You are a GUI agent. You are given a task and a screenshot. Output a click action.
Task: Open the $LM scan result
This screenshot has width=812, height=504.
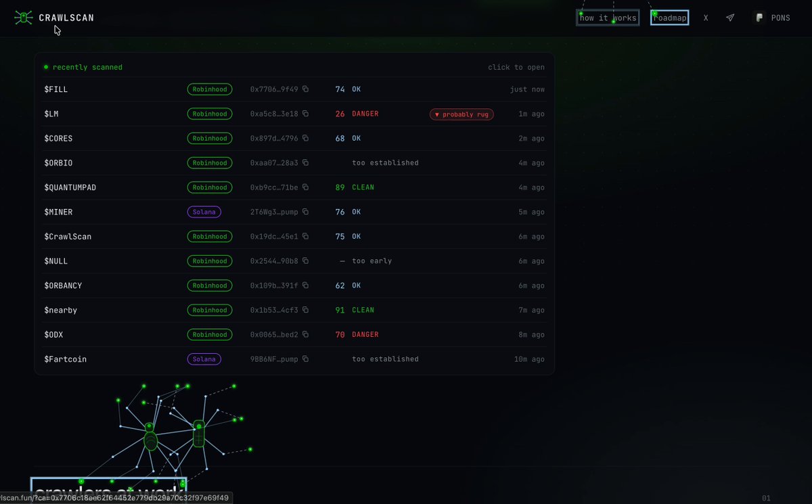294,114
